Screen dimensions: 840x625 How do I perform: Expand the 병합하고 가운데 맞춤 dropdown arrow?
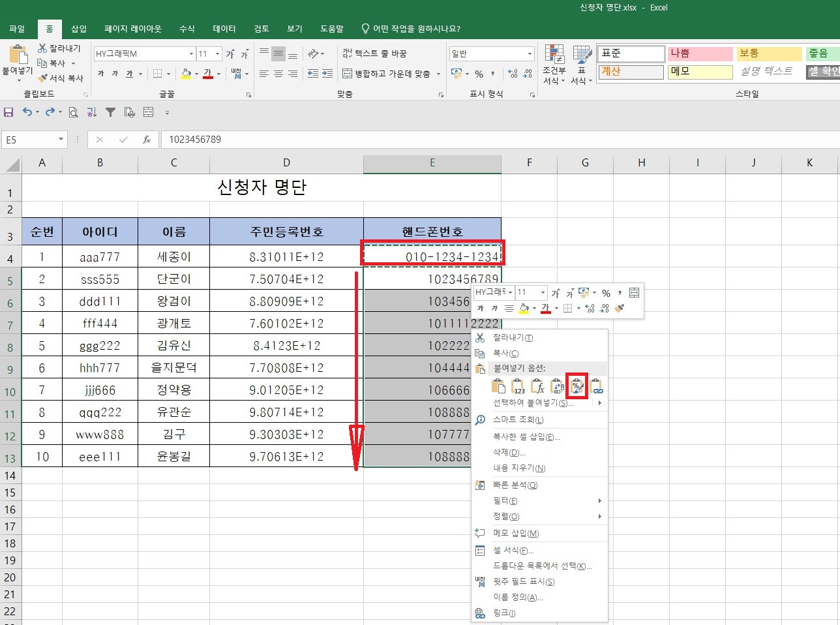click(x=439, y=74)
